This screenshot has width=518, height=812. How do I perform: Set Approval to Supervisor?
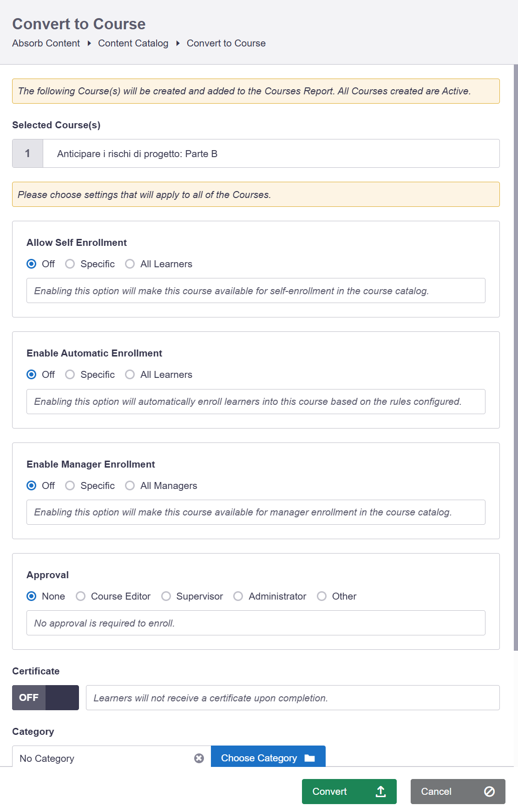(166, 596)
